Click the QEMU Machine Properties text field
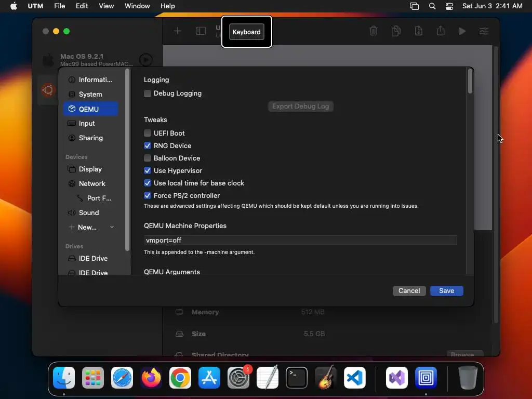532x399 pixels. 300,240
